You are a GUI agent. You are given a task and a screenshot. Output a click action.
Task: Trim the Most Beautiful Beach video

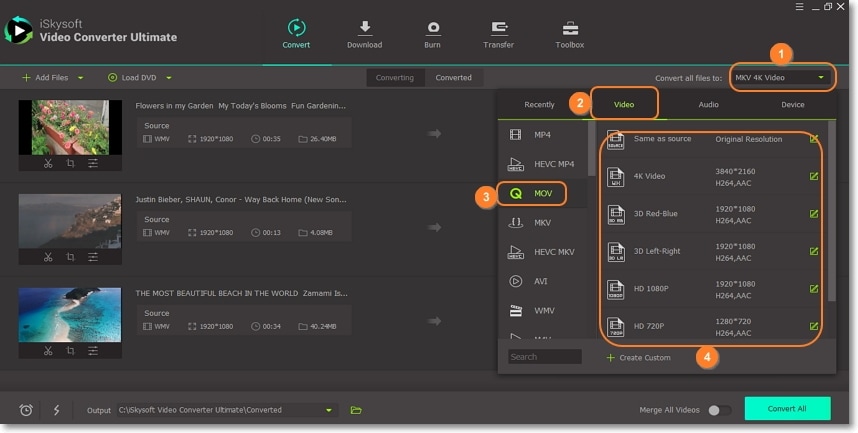click(48, 350)
